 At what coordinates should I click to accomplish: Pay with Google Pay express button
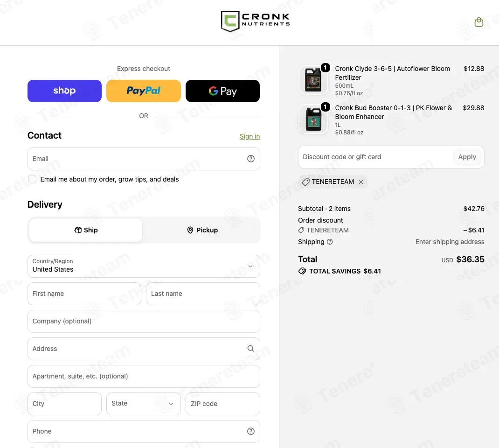(x=223, y=91)
